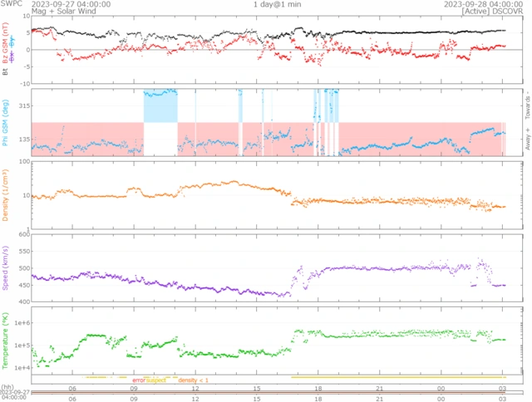Toggle the red Bz GSM series label
The height and width of the screenshot is (402, 532).
(6, 47)
